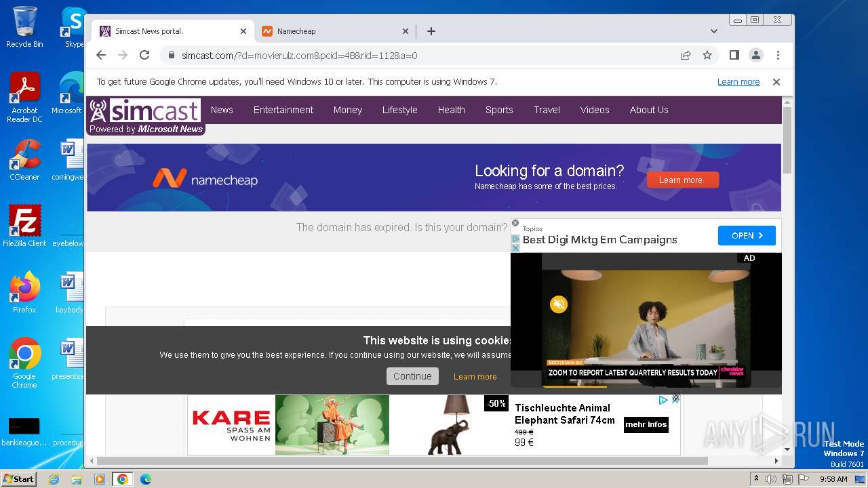868x488 pixels.
Task: Open volume speaker icon in tray
Action: click(771, 479)
